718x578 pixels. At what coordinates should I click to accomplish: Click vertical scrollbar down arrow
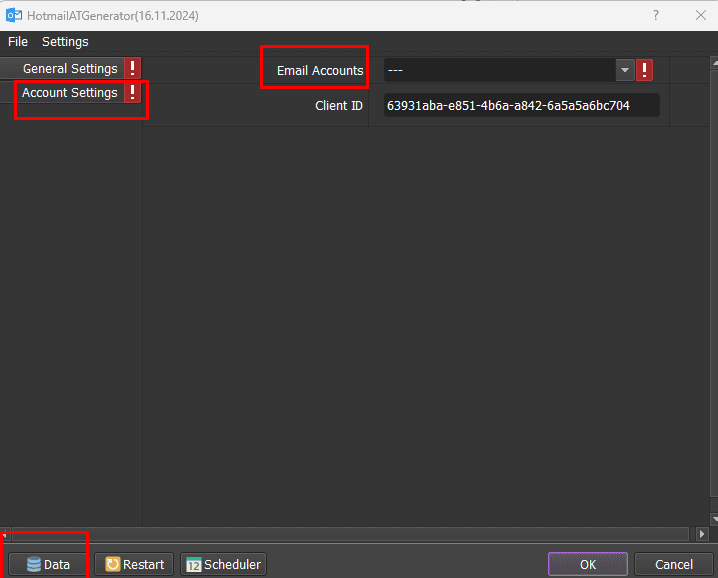[715, 519]
